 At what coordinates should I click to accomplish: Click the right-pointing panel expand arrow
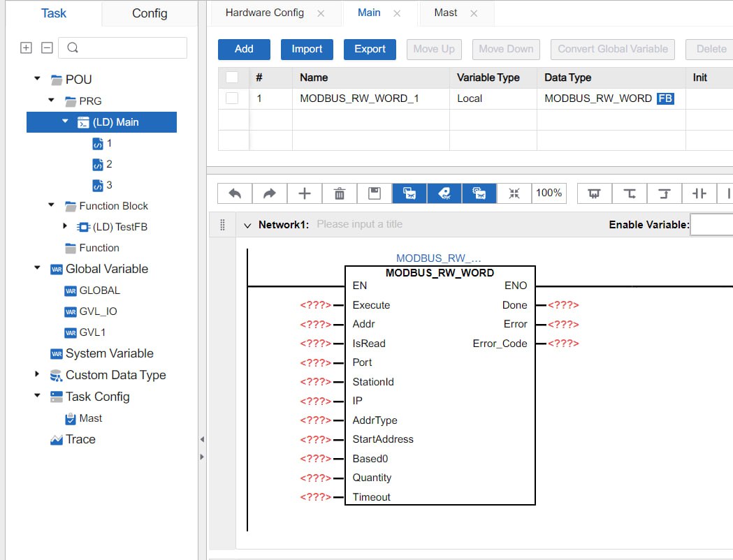[x=202, y=457]
